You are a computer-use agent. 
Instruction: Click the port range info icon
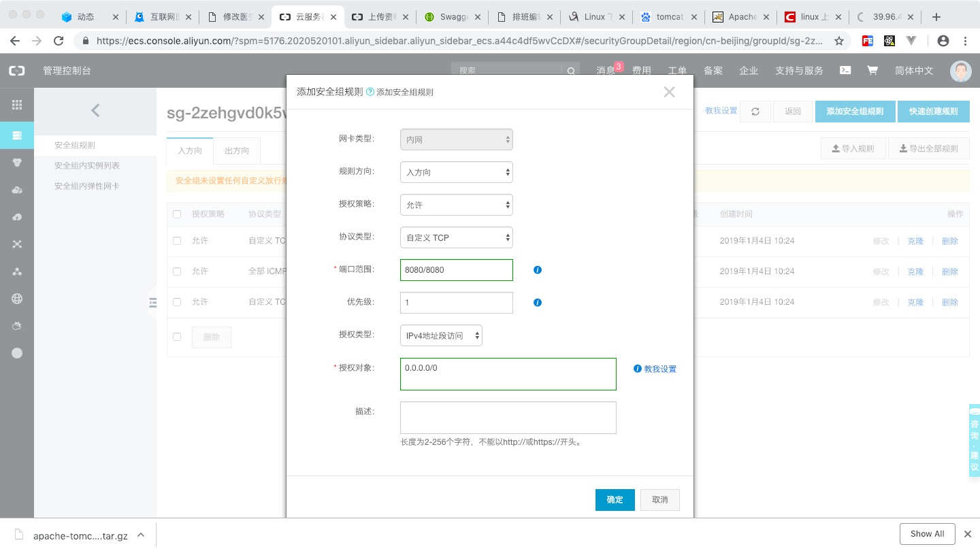537,270
